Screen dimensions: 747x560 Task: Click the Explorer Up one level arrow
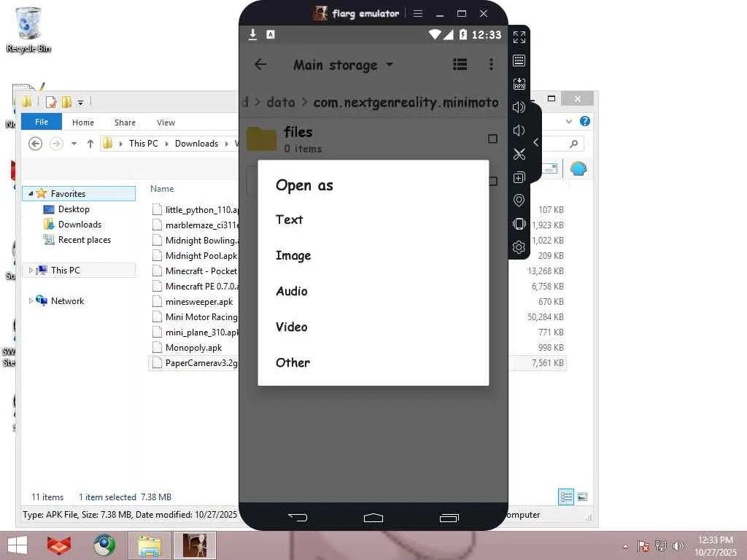tap(90, 144)
